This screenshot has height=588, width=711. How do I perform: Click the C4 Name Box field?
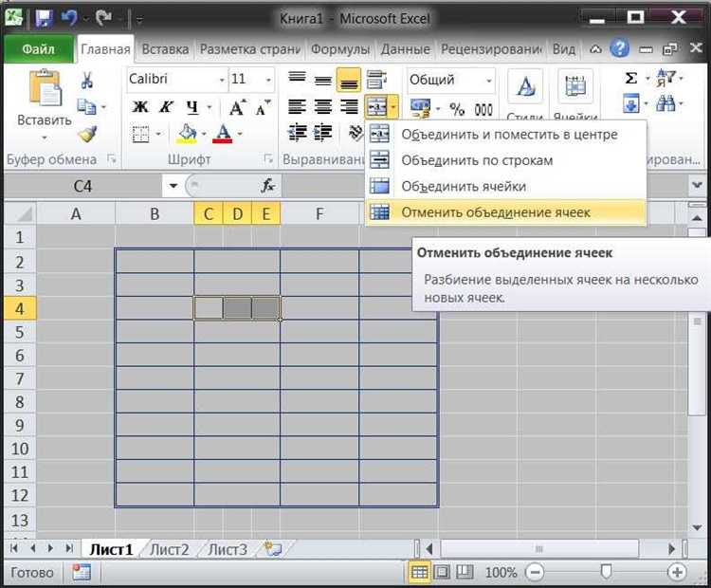coord(83,186)
